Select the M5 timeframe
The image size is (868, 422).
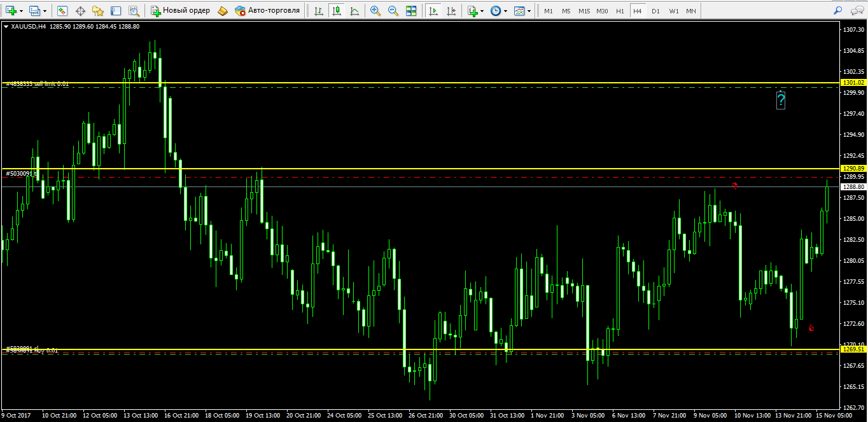tap(566, 11)
